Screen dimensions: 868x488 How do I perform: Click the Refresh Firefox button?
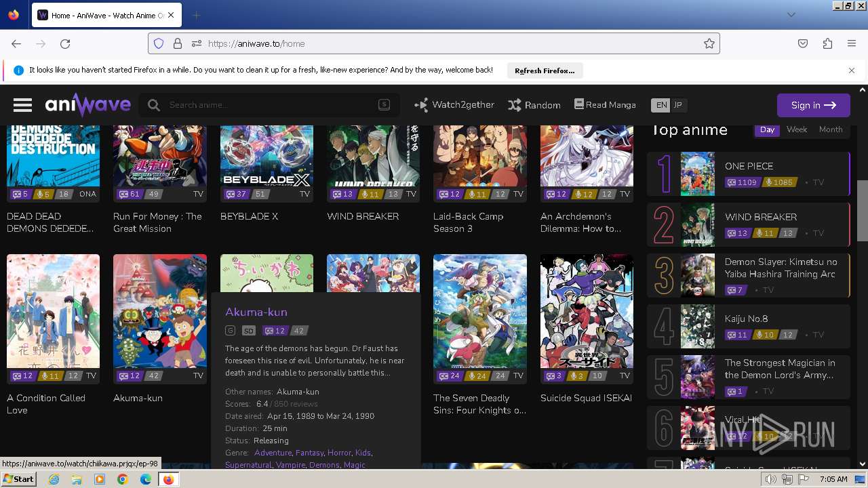coord(545,70)
